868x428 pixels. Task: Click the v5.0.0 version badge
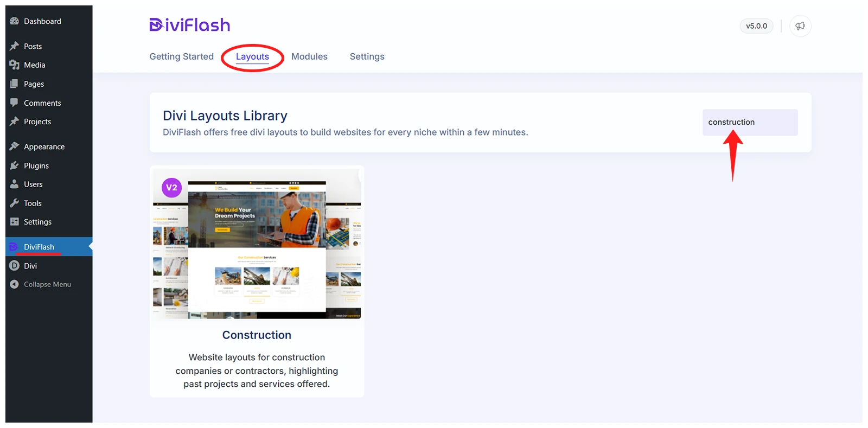point(756,26)
